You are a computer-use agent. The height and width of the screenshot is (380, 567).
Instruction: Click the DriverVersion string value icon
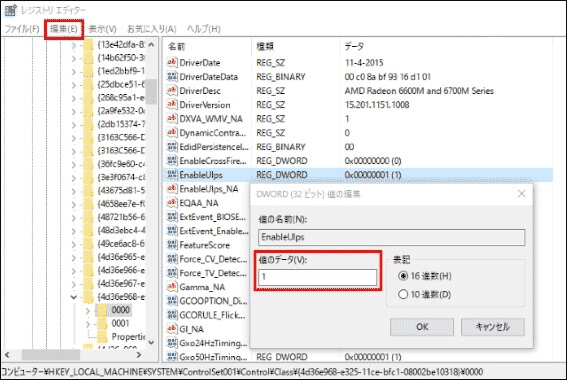pyautogui.click(x=172, y=105)
